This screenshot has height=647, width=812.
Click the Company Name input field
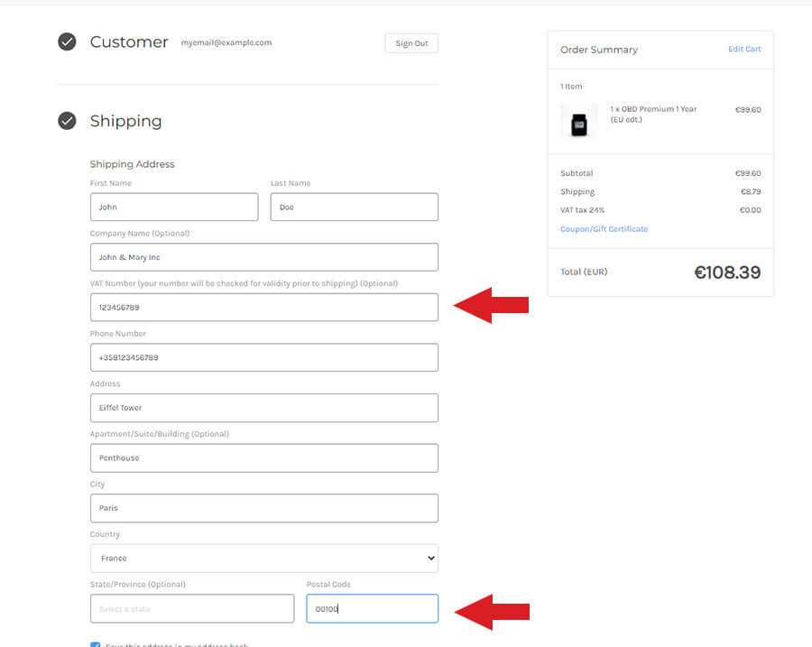click(x=264, y=257)
